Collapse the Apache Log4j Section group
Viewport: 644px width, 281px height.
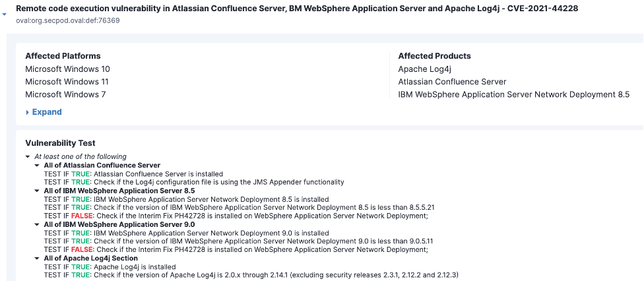[38, 258]
